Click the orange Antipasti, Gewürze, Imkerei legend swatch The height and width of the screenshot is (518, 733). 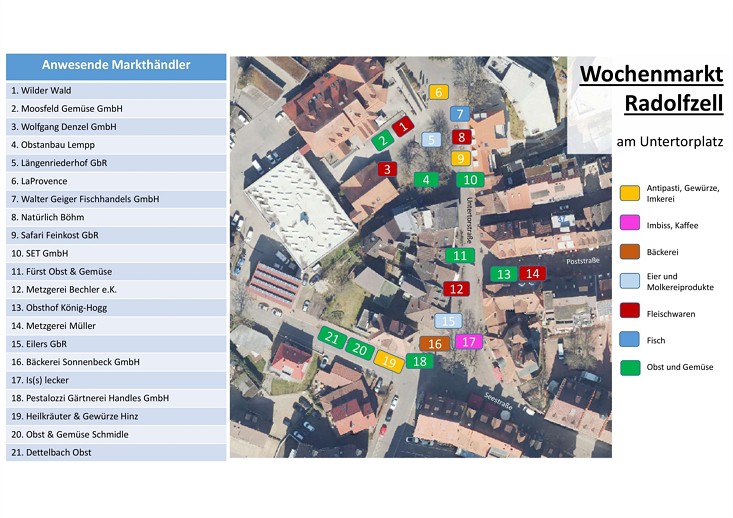tap(629, 192)
